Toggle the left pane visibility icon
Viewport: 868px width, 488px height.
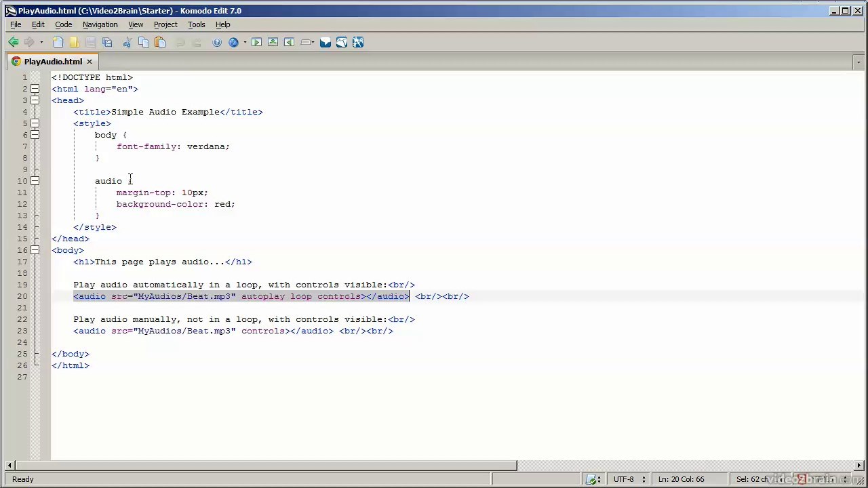pyautogui.click(x=256, y=43)
